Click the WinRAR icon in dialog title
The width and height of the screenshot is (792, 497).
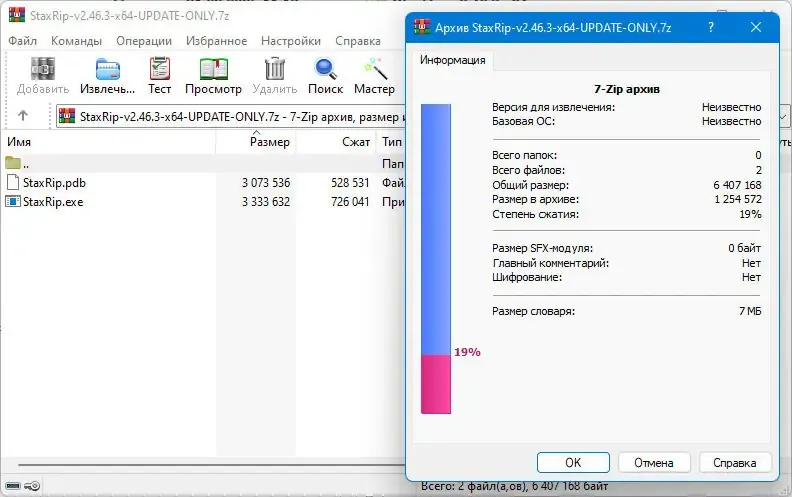click(422, 27)
